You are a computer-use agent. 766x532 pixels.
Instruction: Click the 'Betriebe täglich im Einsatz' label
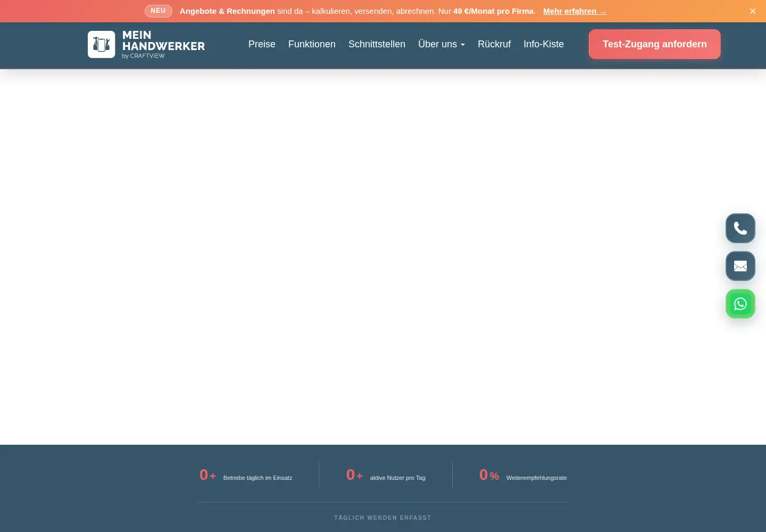tap(257, 478)
